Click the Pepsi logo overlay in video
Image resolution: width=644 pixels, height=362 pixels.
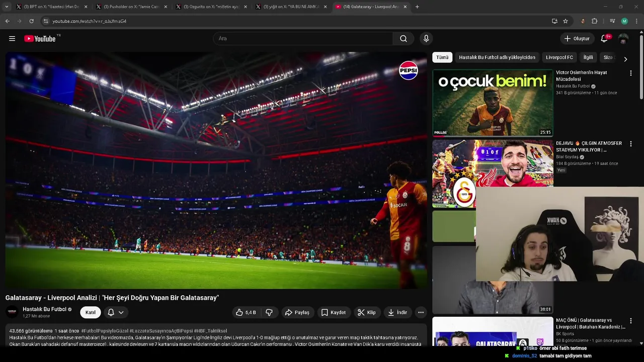click(x=409, y=70)
